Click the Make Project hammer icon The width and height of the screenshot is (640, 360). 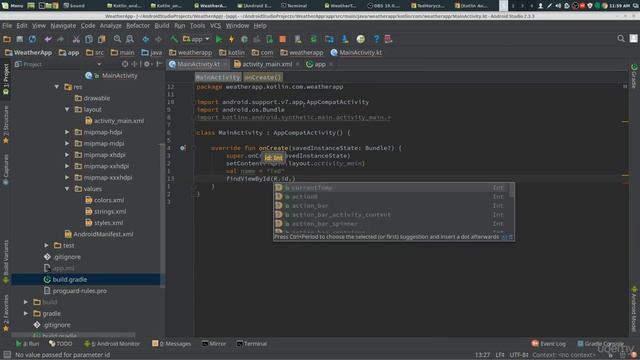[174, 39]
